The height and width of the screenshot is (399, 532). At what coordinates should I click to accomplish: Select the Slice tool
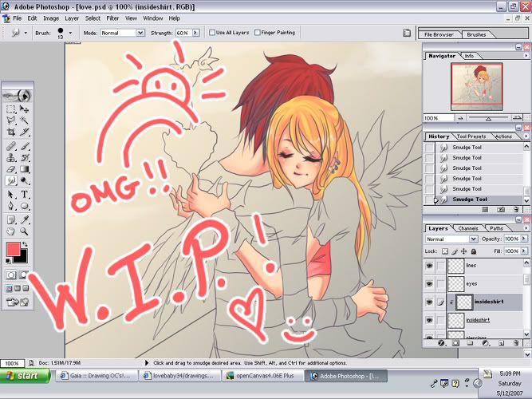(x=24, y=132)
